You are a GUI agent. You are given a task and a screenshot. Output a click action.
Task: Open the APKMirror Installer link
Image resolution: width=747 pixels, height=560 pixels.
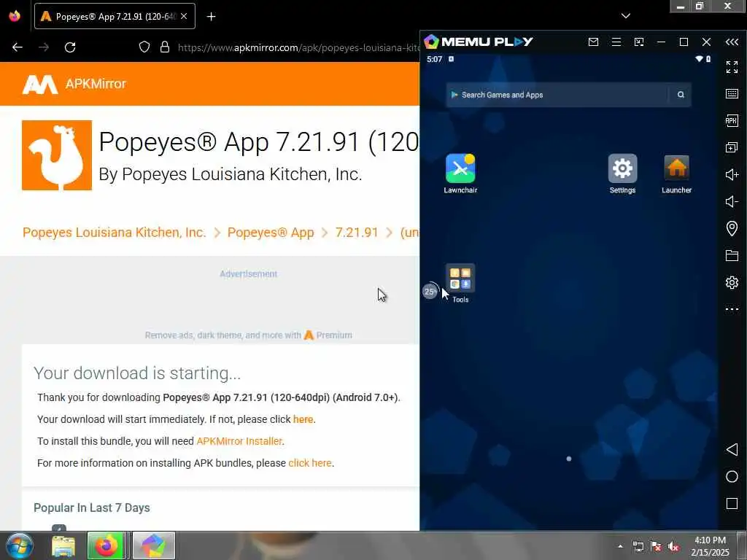[x=239, y=441]
